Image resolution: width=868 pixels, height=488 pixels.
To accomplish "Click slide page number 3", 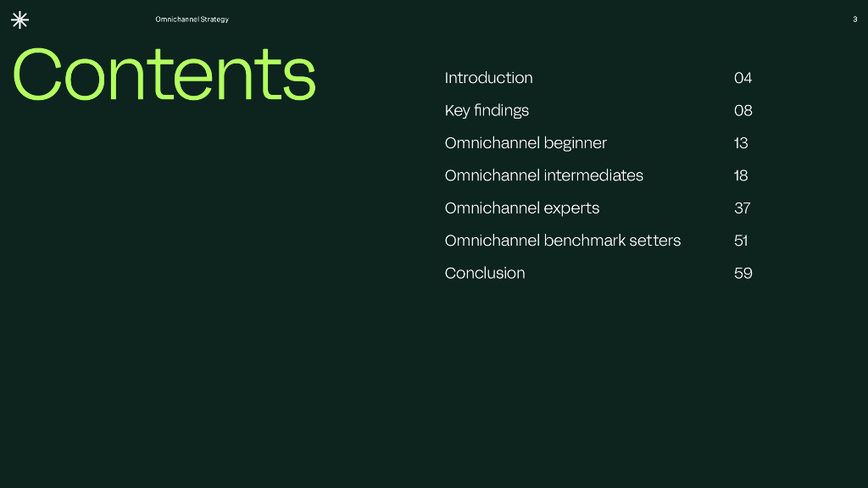I will pyautogui.click(x=854, y=19).
